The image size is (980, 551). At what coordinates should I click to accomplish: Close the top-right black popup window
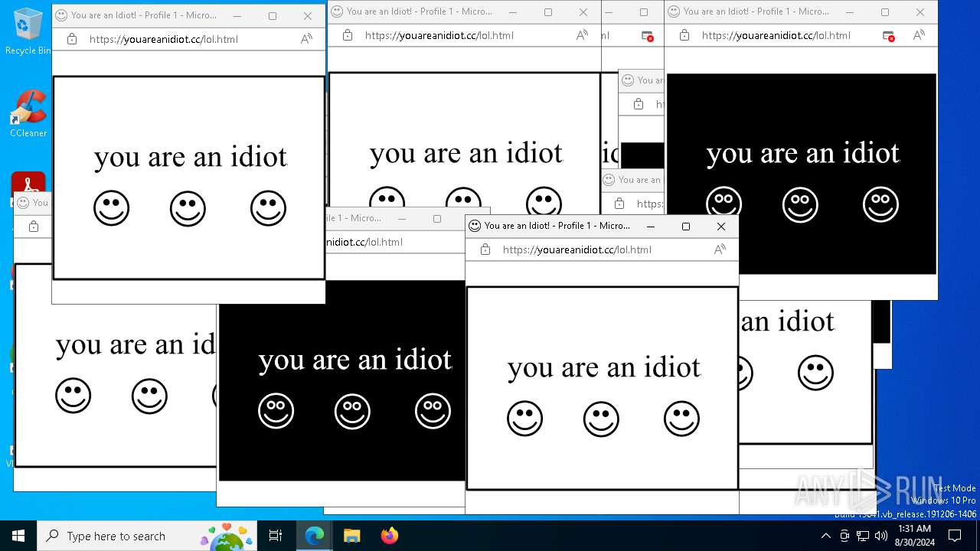[x=920, y=11]
